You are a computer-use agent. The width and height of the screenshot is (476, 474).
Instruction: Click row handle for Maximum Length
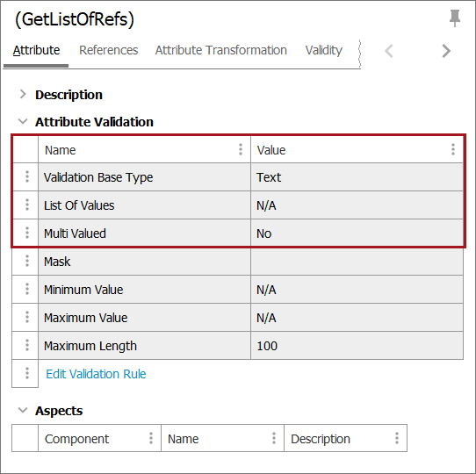27,345
